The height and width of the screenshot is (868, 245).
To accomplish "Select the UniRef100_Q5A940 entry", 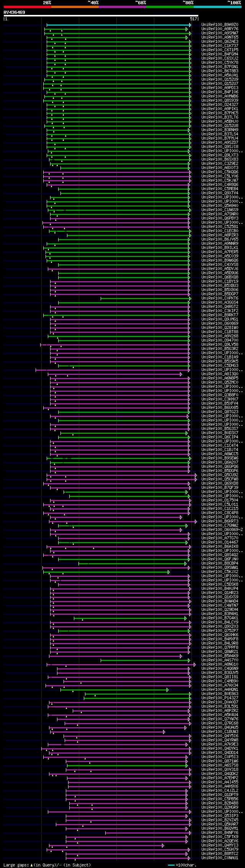I will click(x=220, y=206).
